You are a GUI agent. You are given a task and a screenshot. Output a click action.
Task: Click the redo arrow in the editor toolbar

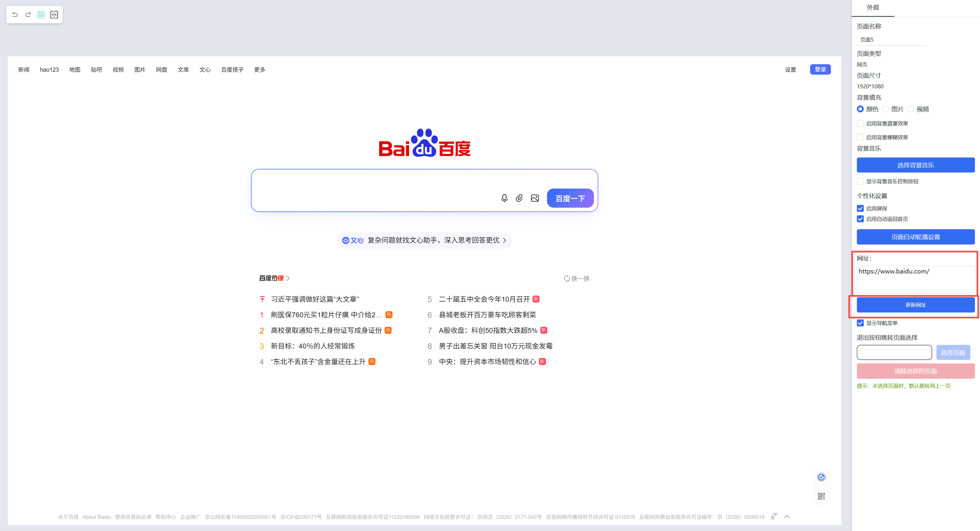pos(28,14)
